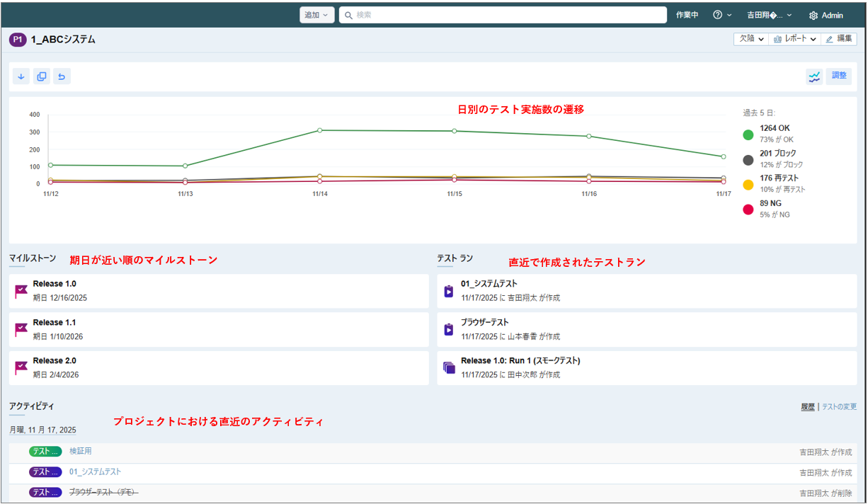
Task: Click the yellow 再テスト legend color circle
Action: (748, 184)
